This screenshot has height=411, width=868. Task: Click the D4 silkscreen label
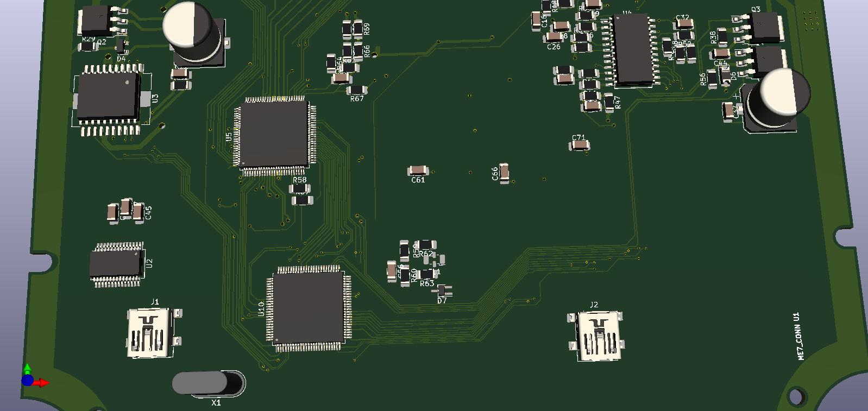(121, 59)
